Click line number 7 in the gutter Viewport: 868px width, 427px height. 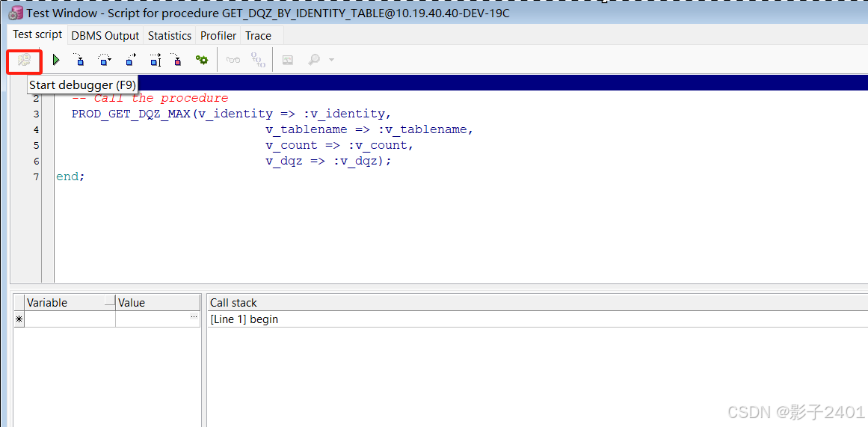pos(37,177)
